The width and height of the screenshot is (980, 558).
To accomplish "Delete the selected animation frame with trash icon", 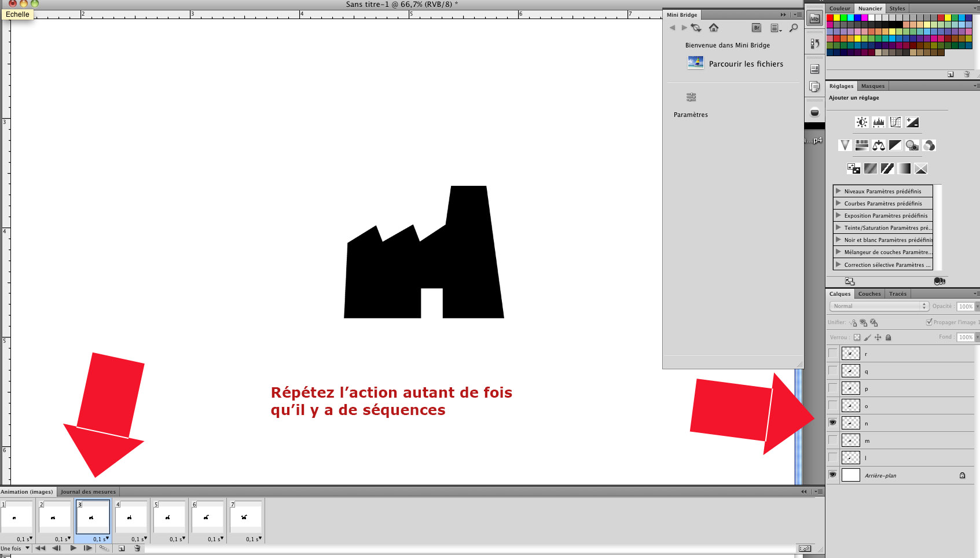I will click(137, 548).
